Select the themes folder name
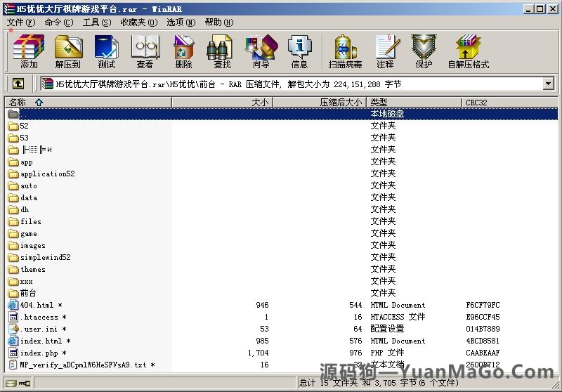562x392 pixels. (32, 269)
